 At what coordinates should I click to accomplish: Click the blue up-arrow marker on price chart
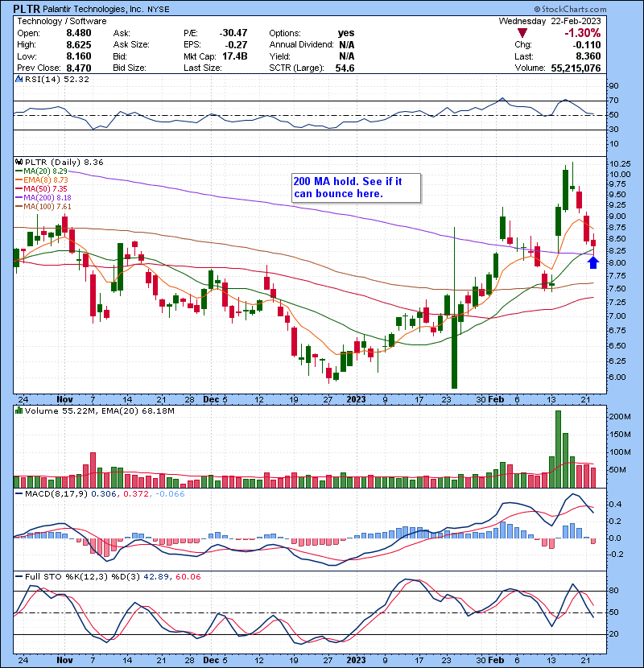593,262
